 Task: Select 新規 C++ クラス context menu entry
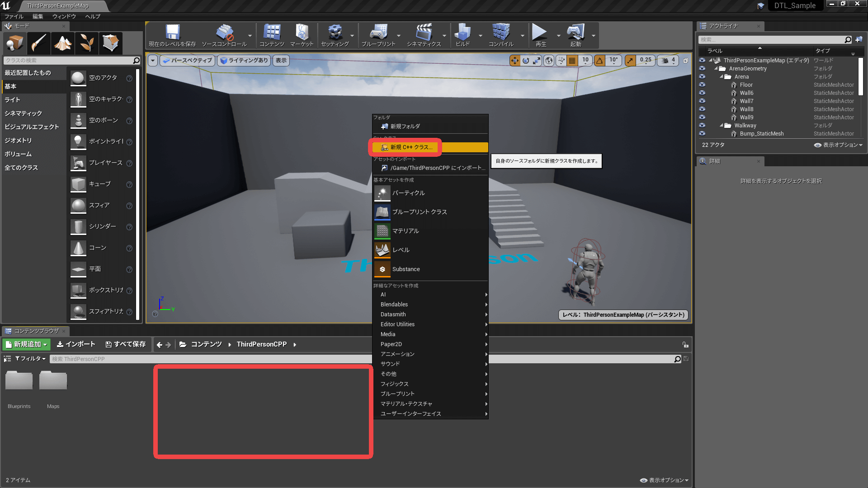411,147
